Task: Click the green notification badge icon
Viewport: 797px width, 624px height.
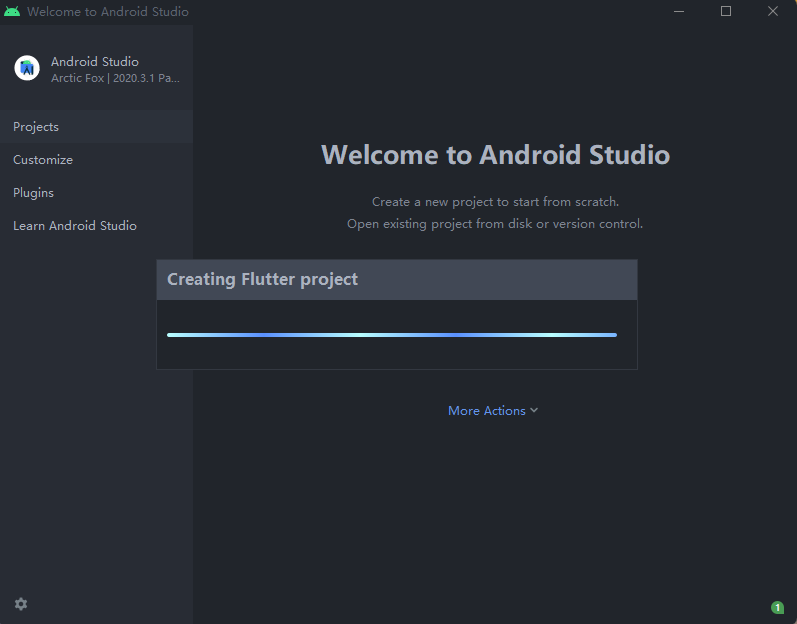Action: point(777,607)
